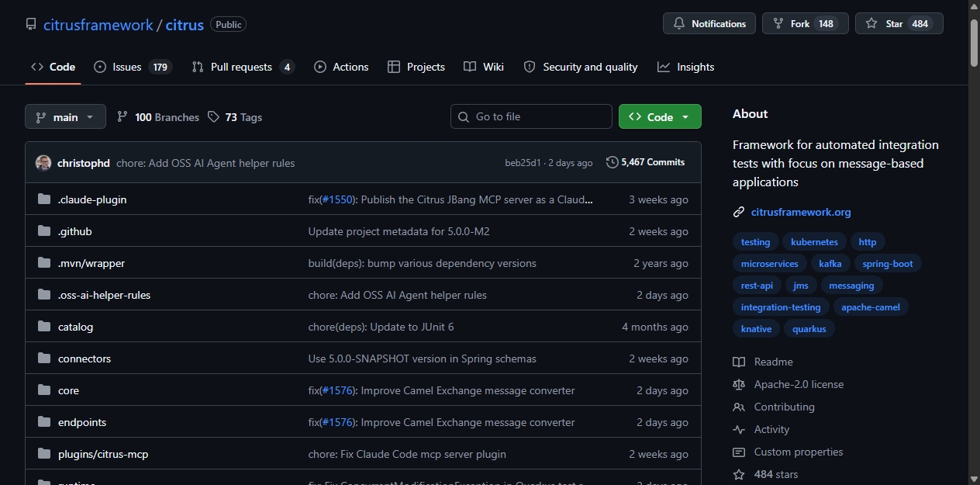Open the green Code dropdown button
Viewport: 980px width, 485px height.
660,116
